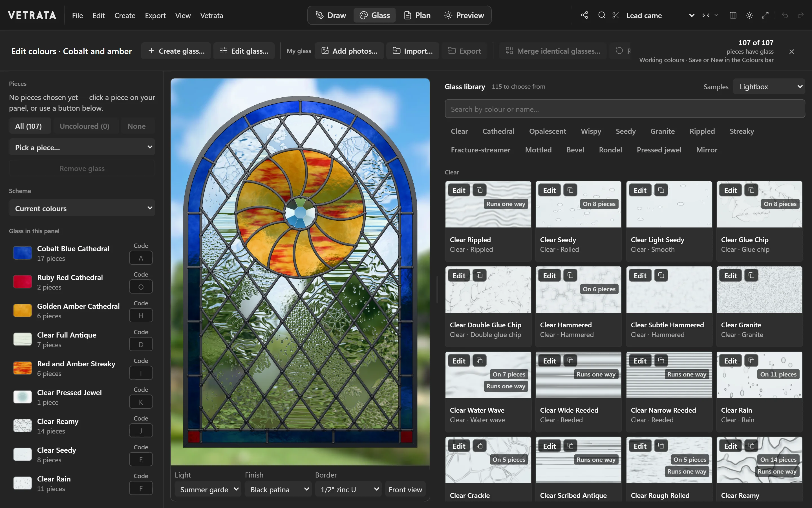
Task: Click duplicate icon on Clear Rain card
Action: point(751,360)
